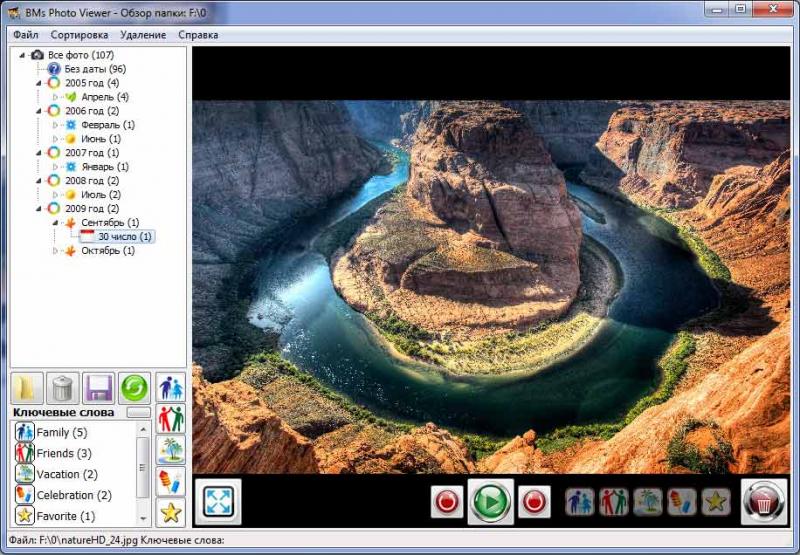Click the trash can toolbar button
The image size is (800, 555).
(63, 388)
